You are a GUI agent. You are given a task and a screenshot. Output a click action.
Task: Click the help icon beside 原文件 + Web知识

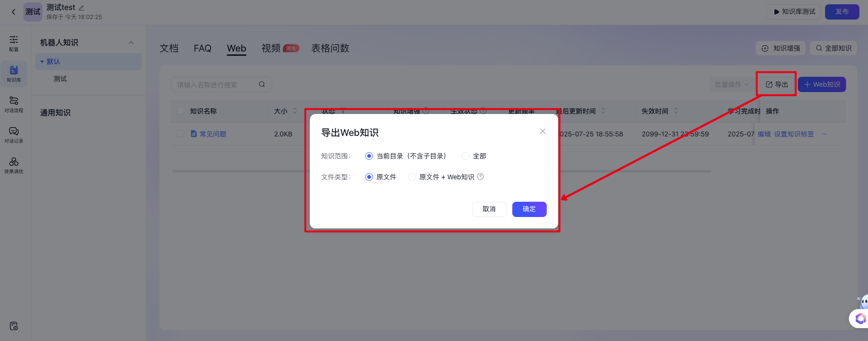point(480,176)
